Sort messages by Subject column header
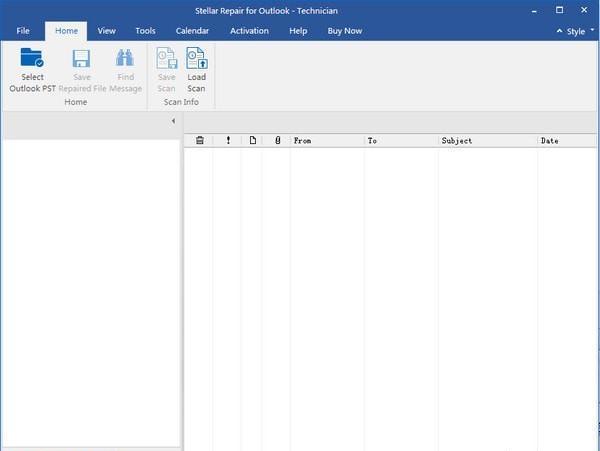Viewport: 600px width, 451px height. (x=486, y=141)
